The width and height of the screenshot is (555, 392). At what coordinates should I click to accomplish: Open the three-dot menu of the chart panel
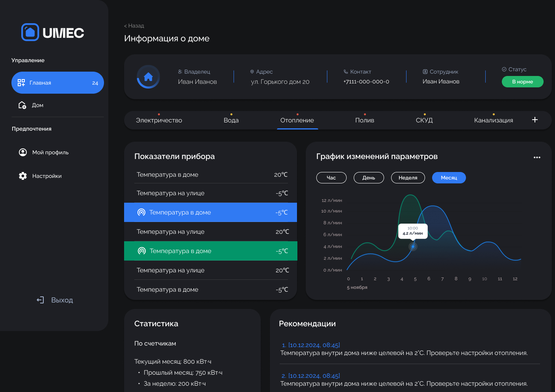click(537, 157)
